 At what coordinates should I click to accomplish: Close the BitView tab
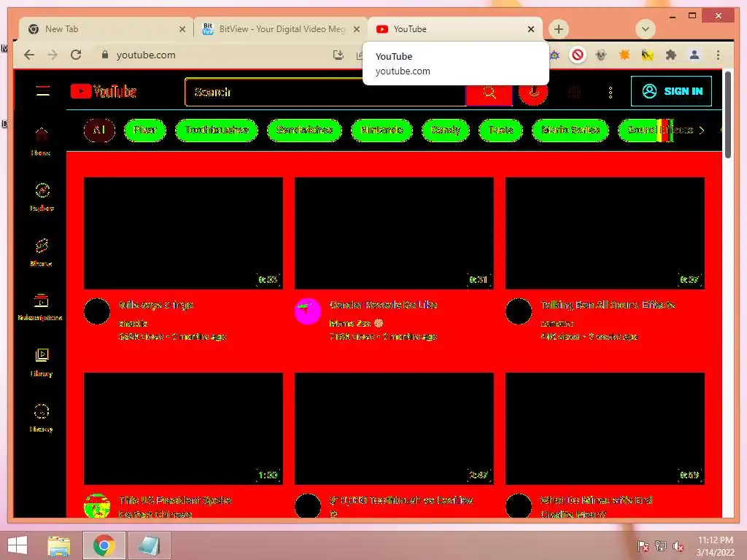click(x=356, y=29)
